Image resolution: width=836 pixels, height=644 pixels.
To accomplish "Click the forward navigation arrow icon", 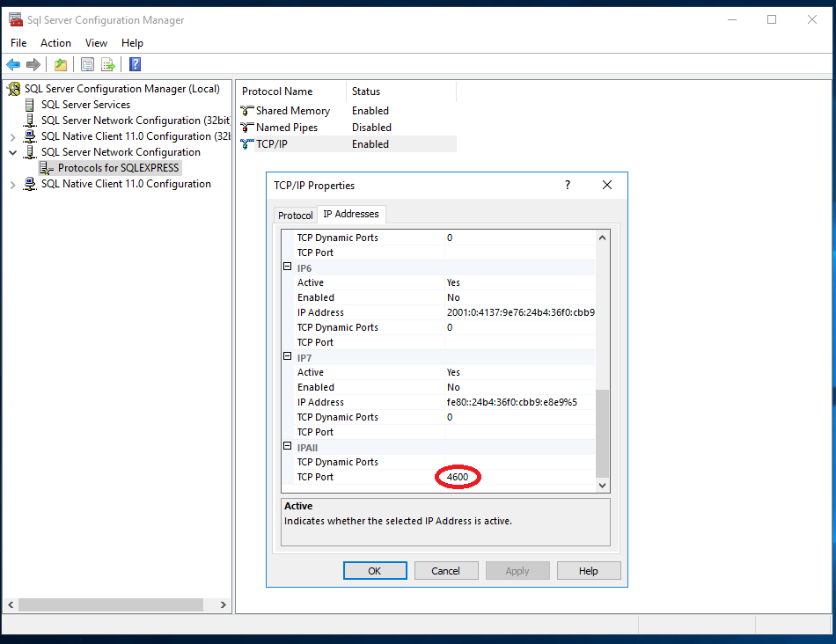I will pyautogui.click(x=32, y=63).
